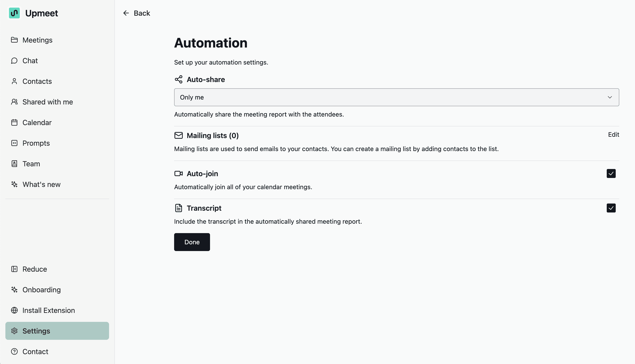Click the Team badge icon
The width and height of the screenshot is (635, 364).
pos(14,164)
